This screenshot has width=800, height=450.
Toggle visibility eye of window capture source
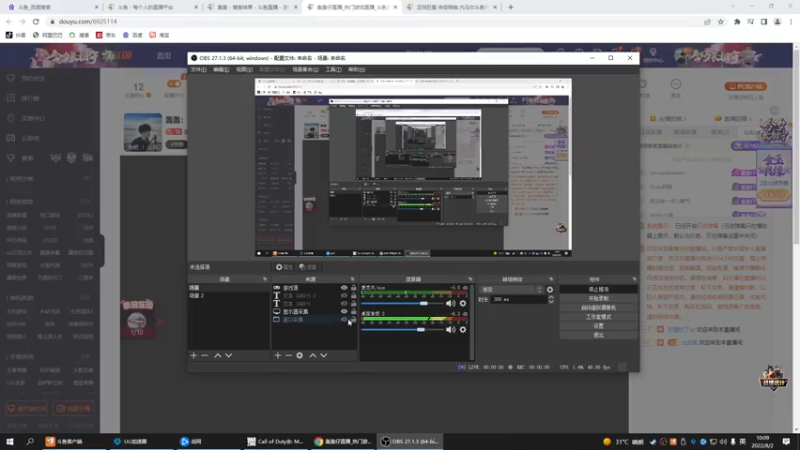[344, 319]
